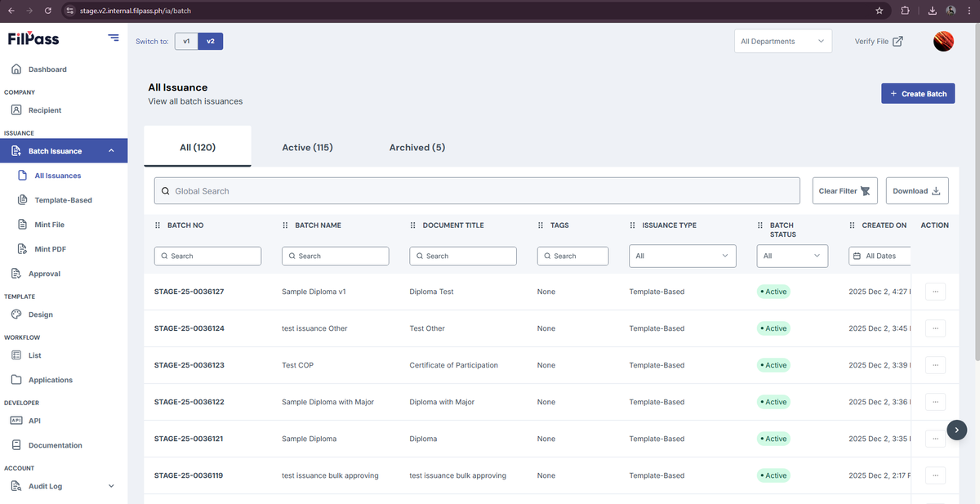
Task: Click batch name Test COP
Action: [x=297, y=365]
